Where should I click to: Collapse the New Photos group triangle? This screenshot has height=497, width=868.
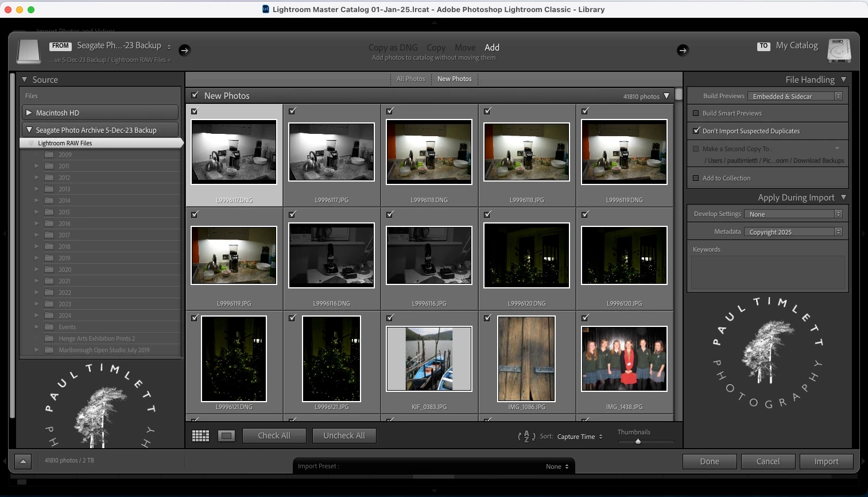pos(666,96)
